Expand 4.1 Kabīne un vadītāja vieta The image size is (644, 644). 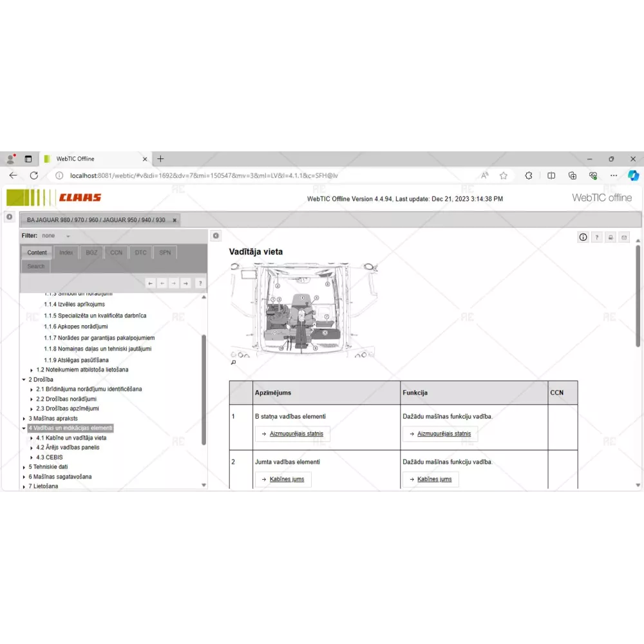point(32,439)
